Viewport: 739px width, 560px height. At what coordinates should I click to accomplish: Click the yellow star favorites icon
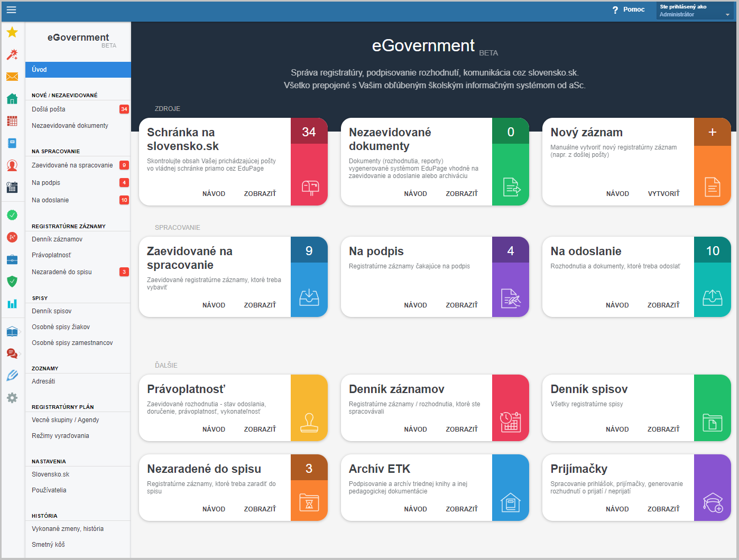12,32
